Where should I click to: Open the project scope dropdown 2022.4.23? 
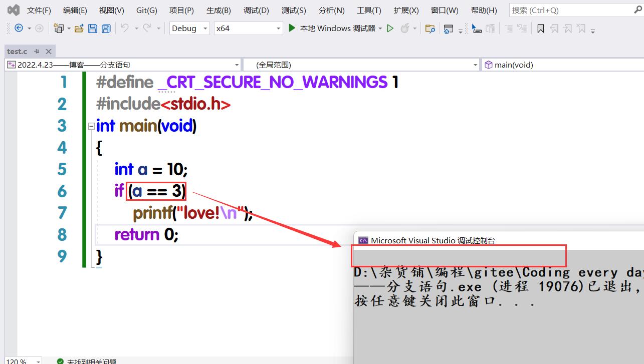123,65
